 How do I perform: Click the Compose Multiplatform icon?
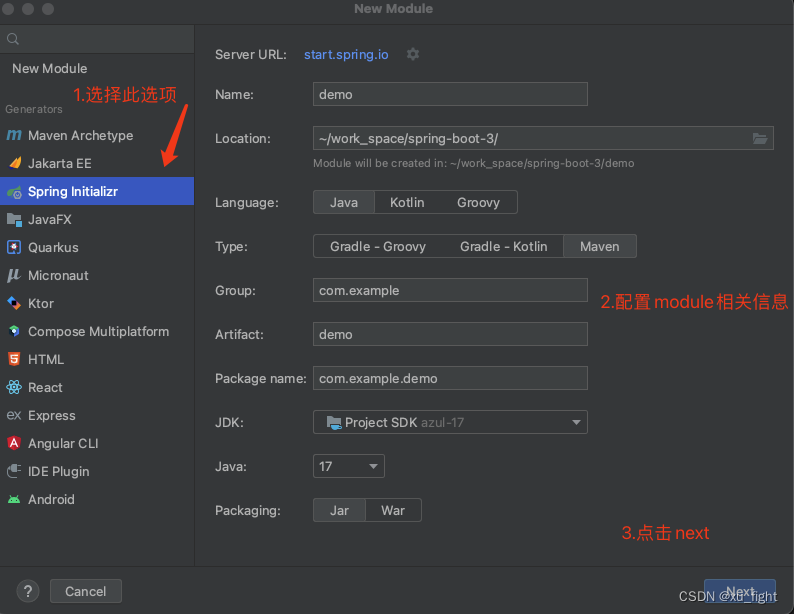(x=14, y=331)
